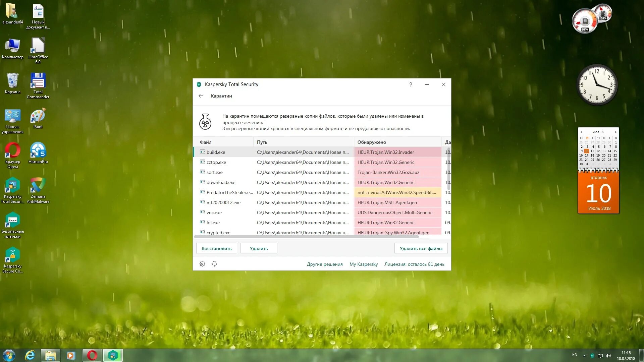Click Kaspersky tray icon

[592, 356]
